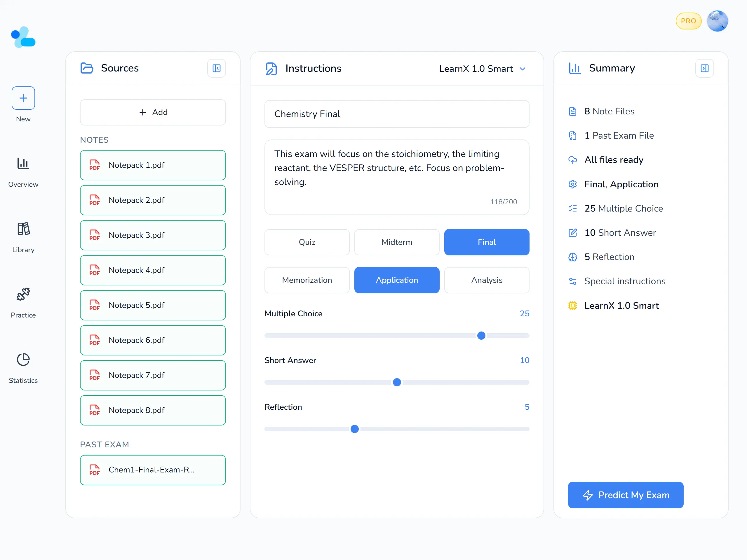
Task: Click the New plus icon in sidebar
Action: [x=23, y=98]
